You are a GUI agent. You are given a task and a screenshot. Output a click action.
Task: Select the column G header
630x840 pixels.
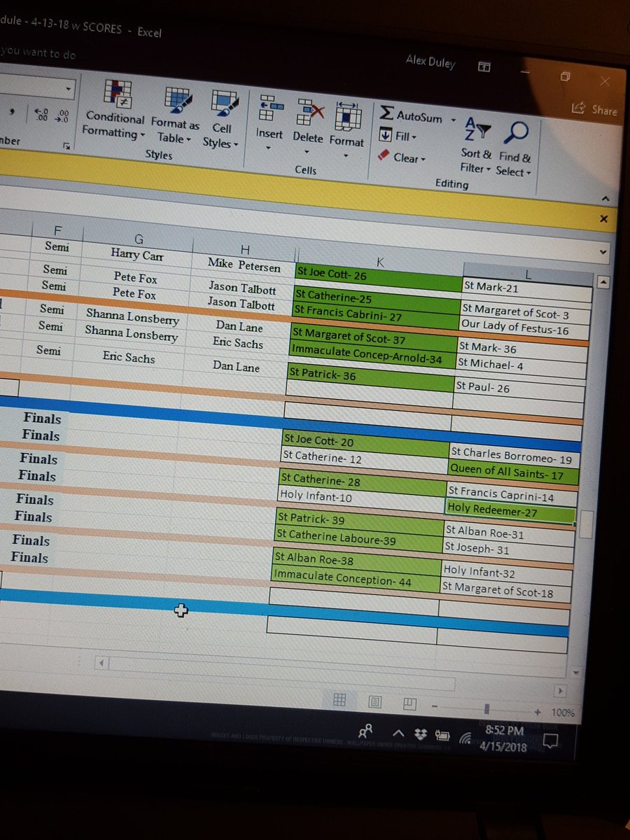(139, 239)
